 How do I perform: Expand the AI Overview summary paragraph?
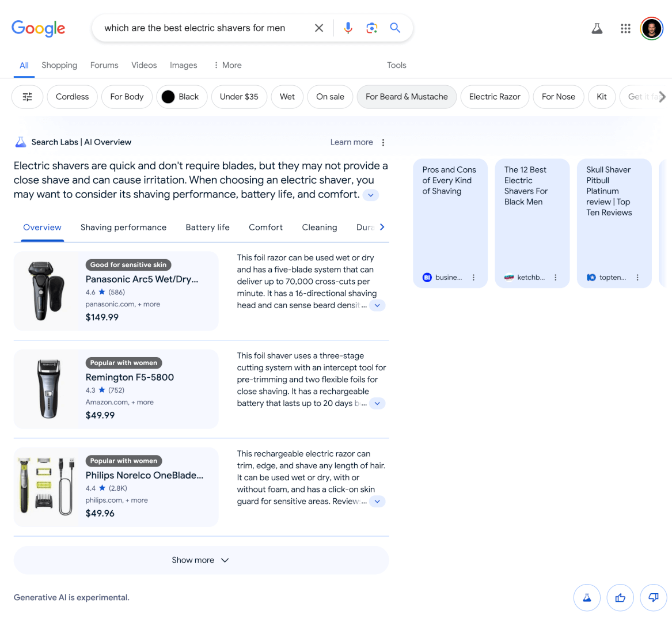tap(371, 195)
